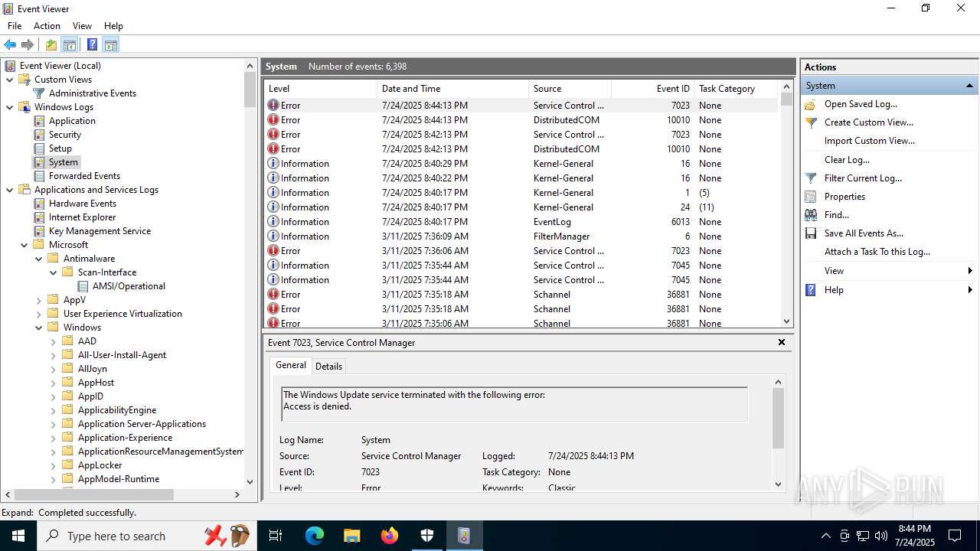Collapse the System actions section arrow
The image size is (980, 551).
(x=969, y=86)
